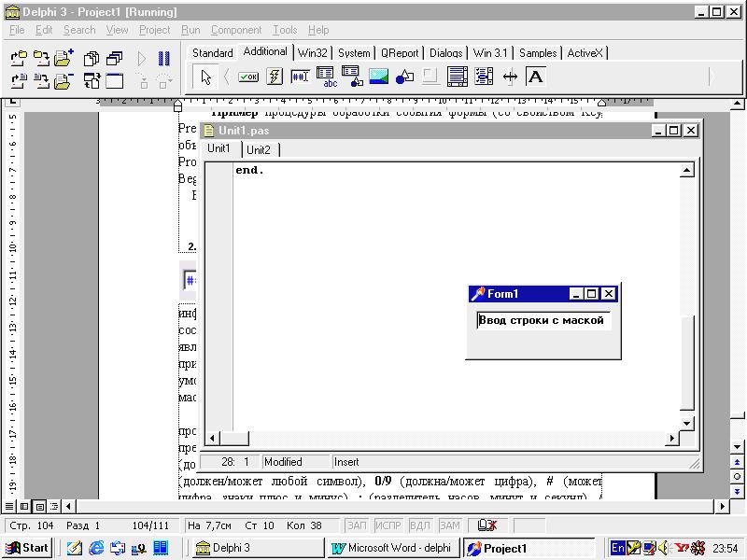747x560 pixels.
Task: Click the masked edit field in Form1
Action: (x=543, y=320)
